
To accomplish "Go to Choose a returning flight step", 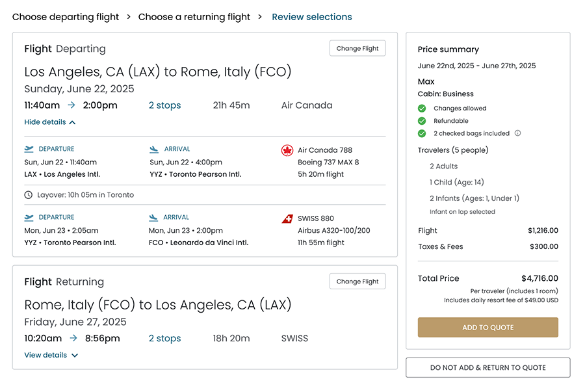I will pyautogui.click(x=194, y=17).
